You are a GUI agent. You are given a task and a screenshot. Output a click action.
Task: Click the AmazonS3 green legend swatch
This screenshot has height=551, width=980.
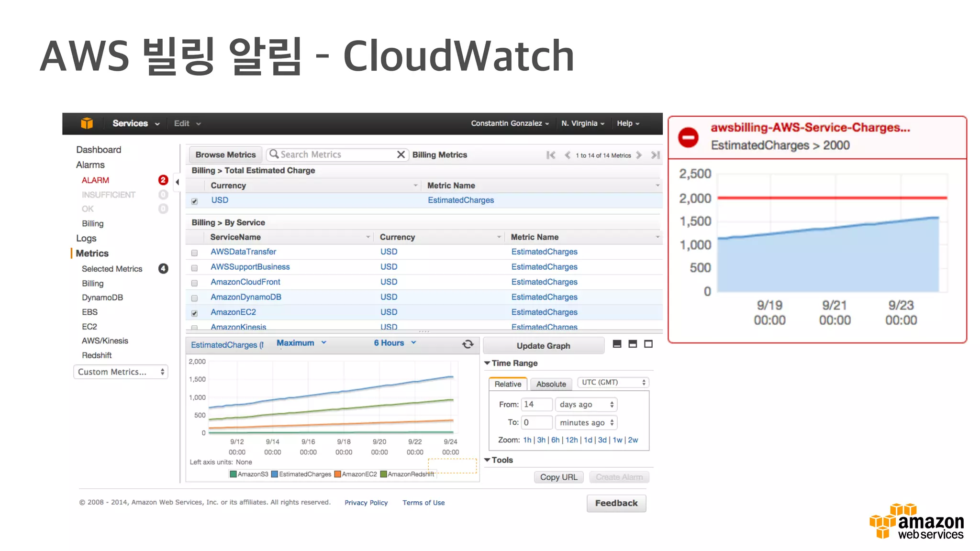pos(233,474)
